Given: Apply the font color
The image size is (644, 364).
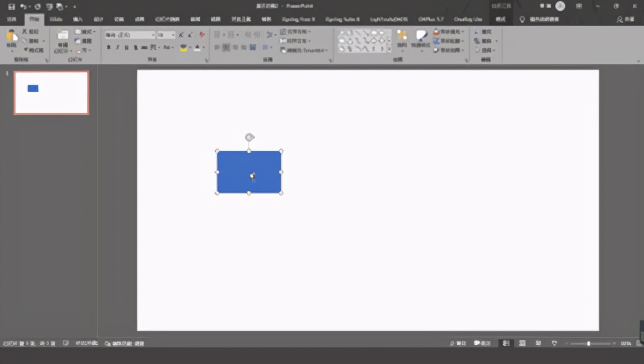Looking at the screenshot, I should click(197, 48).
